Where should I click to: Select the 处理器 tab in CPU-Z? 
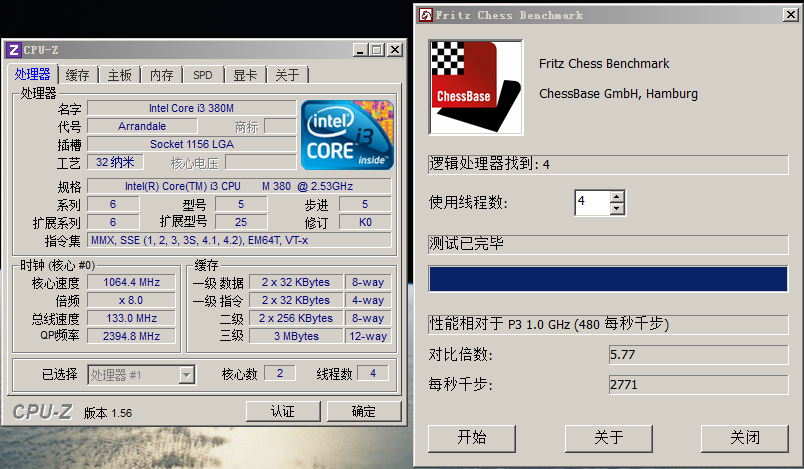32,74
